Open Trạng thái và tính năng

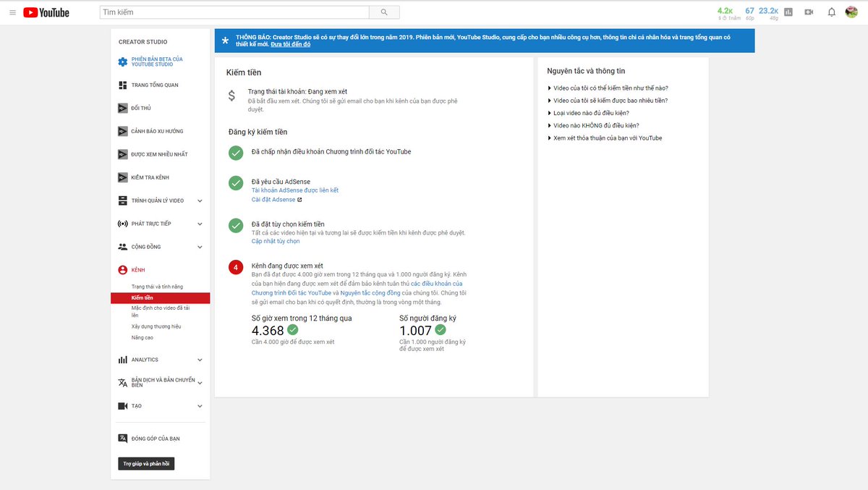point(157,287)
